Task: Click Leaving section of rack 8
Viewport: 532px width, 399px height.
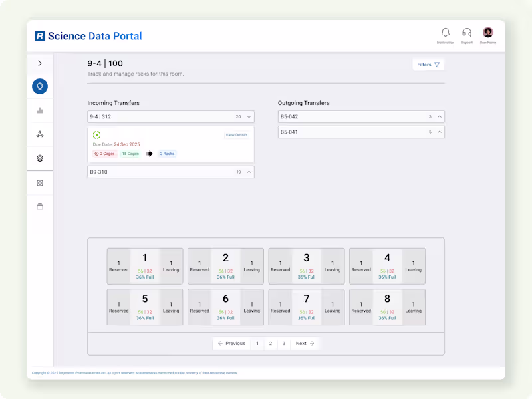Action: (x=413, y=307)
